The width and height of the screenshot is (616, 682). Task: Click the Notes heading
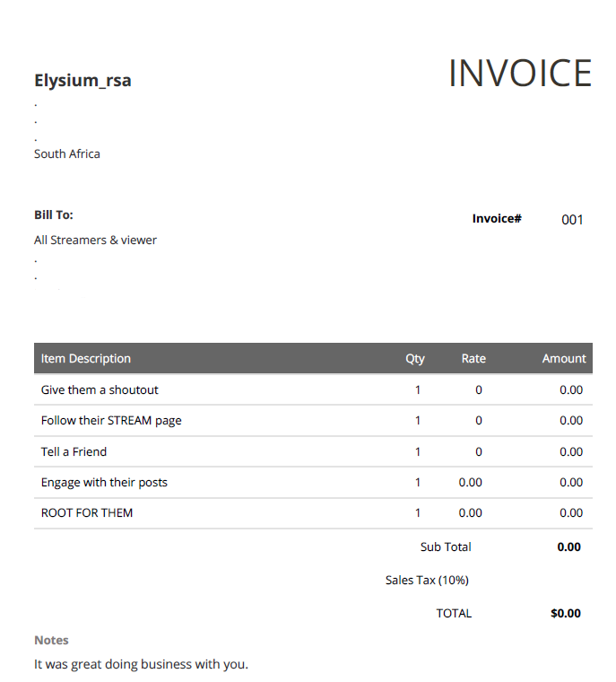pyautogui.click(x=51, y=640)
